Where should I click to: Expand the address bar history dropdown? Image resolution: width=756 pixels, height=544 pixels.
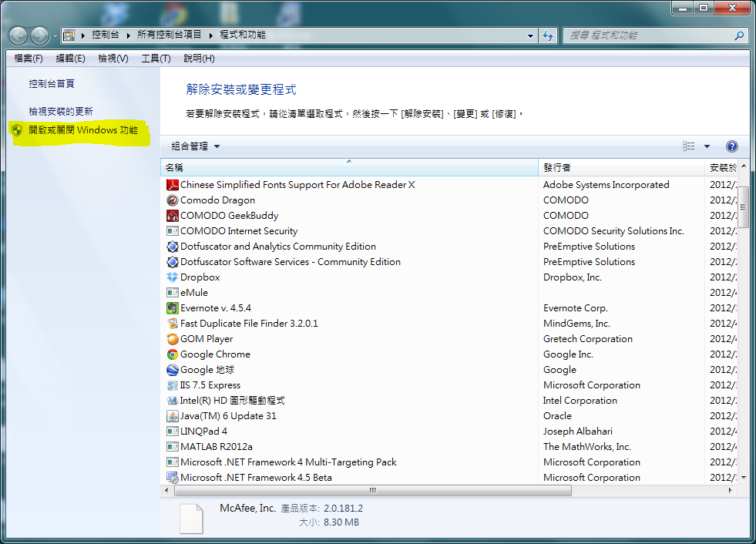(x=530, y=35)
